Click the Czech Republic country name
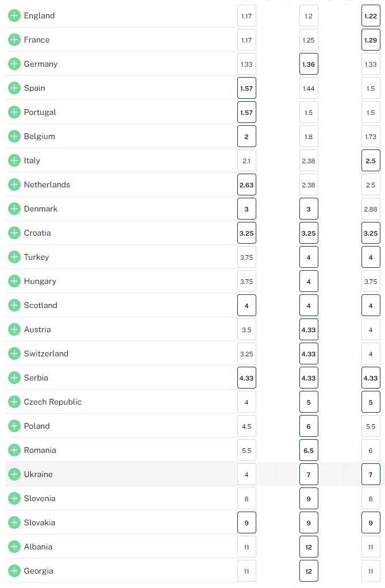The height and width of the screenshot is (588, 385). 52,402
